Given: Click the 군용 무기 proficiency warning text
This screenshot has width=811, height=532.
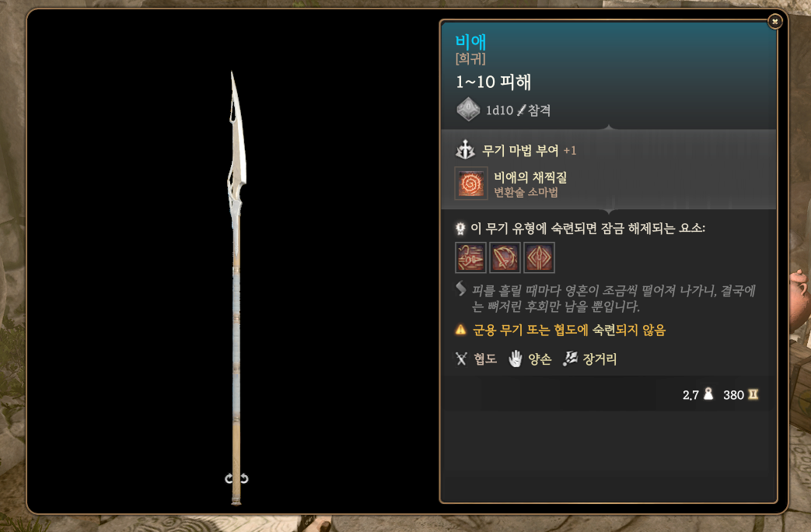Looking at the screenshot, I should coord(569,331).
